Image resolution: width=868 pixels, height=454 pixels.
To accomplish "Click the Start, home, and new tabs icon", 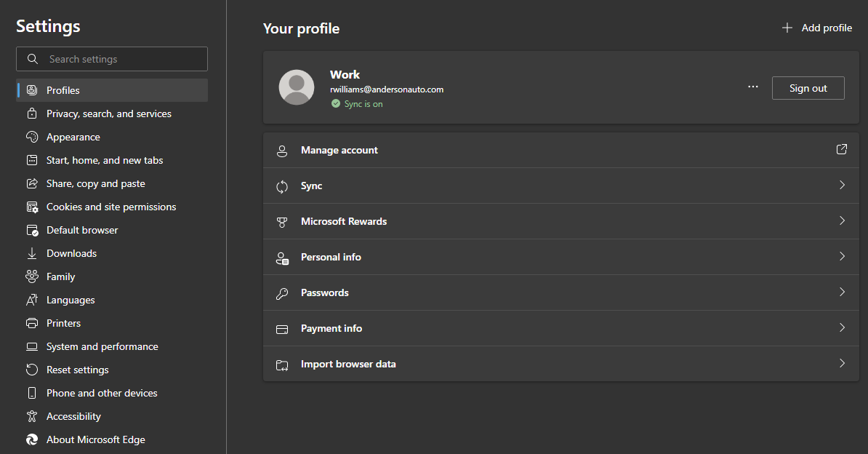I will (x=32, y=159).
